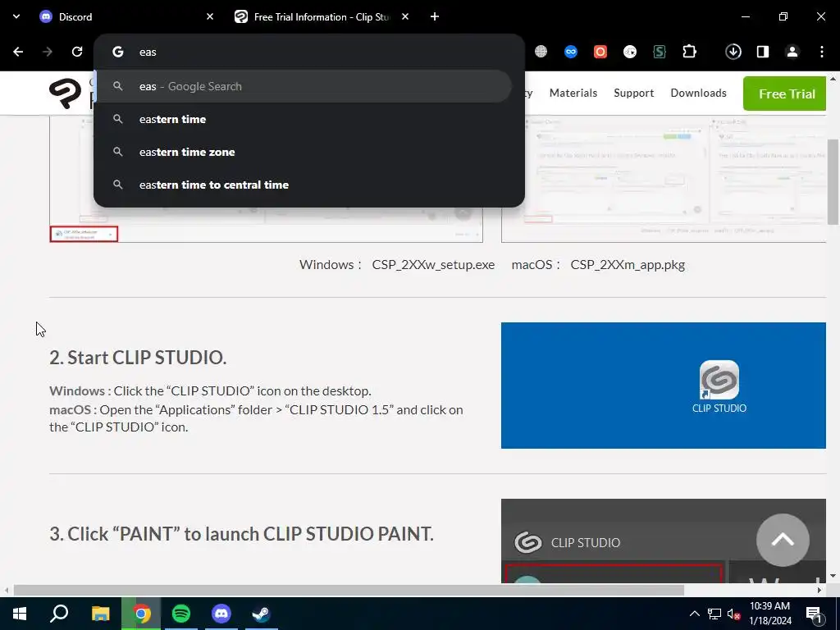Click the browser forward arrow
This screenshot has width=840, height=630.
coord(48,52)
